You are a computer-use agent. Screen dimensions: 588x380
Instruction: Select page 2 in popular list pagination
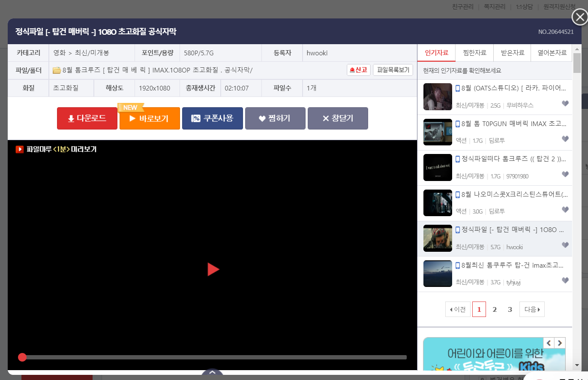point(495,309)
